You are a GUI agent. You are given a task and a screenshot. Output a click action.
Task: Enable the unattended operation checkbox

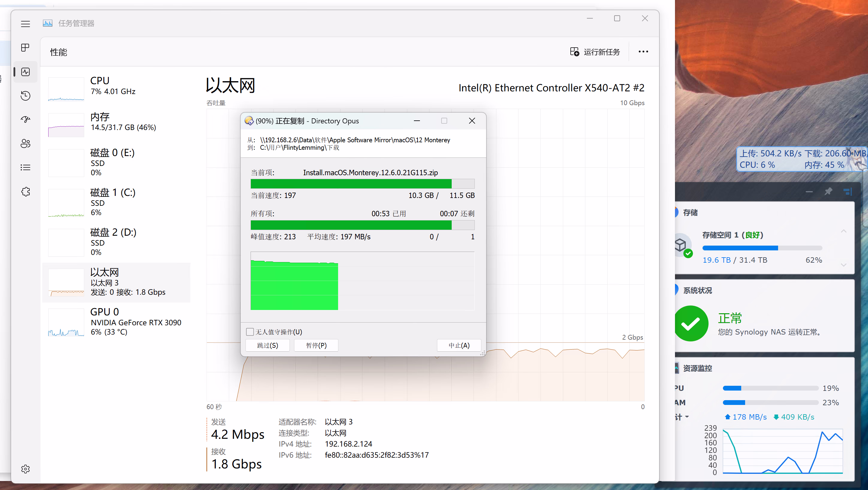click(x=250, y=332)
